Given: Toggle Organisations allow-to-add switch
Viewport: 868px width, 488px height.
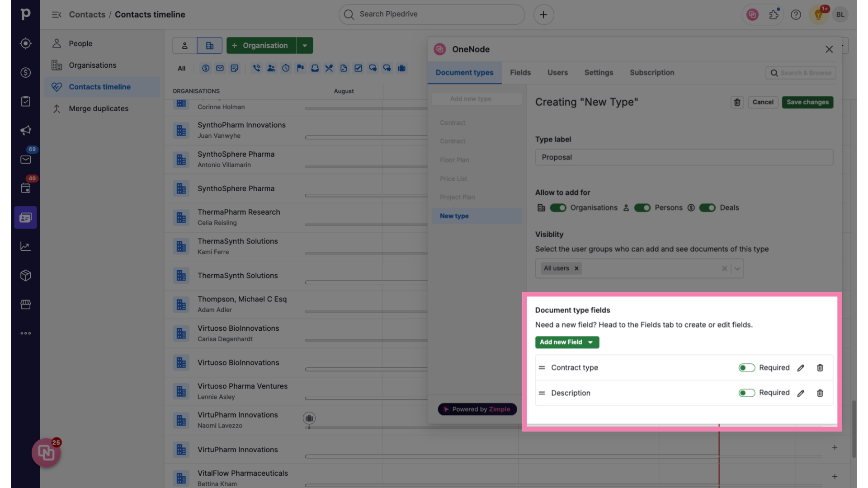Looking at the screenshot, I should pyautogui.click(x=558, y=208).
